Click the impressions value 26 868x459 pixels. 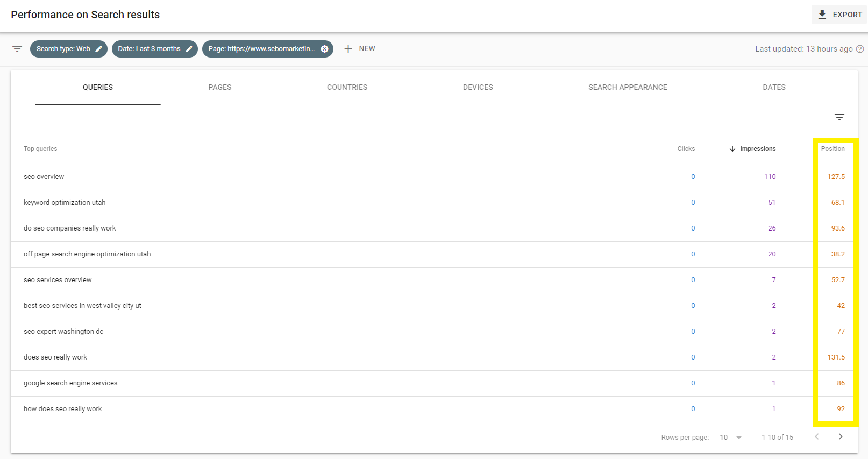(772, 228)
